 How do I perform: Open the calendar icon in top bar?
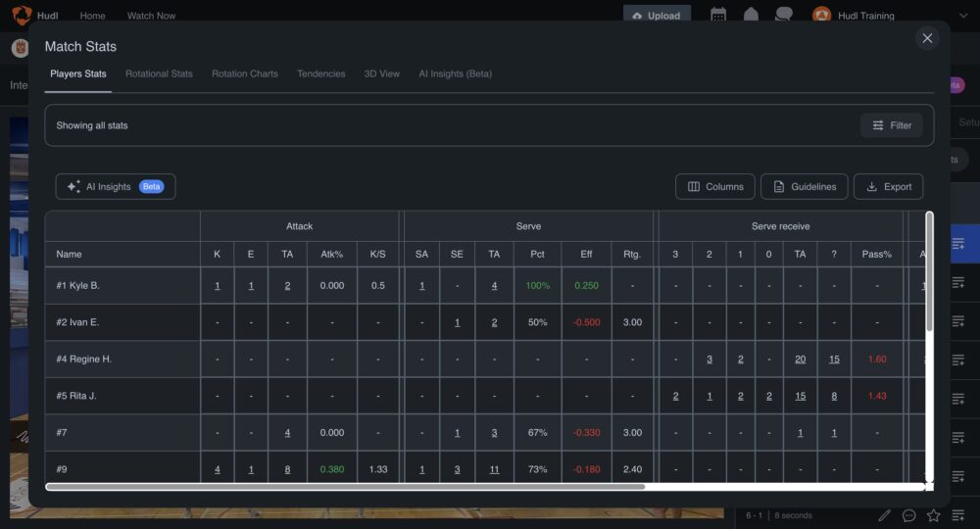(718, 15)
